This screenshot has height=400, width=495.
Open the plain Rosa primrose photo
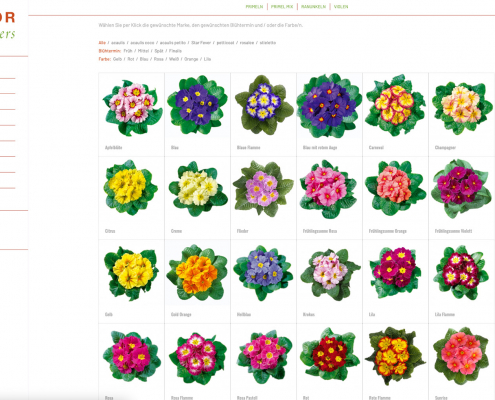(x=132, y=356)
